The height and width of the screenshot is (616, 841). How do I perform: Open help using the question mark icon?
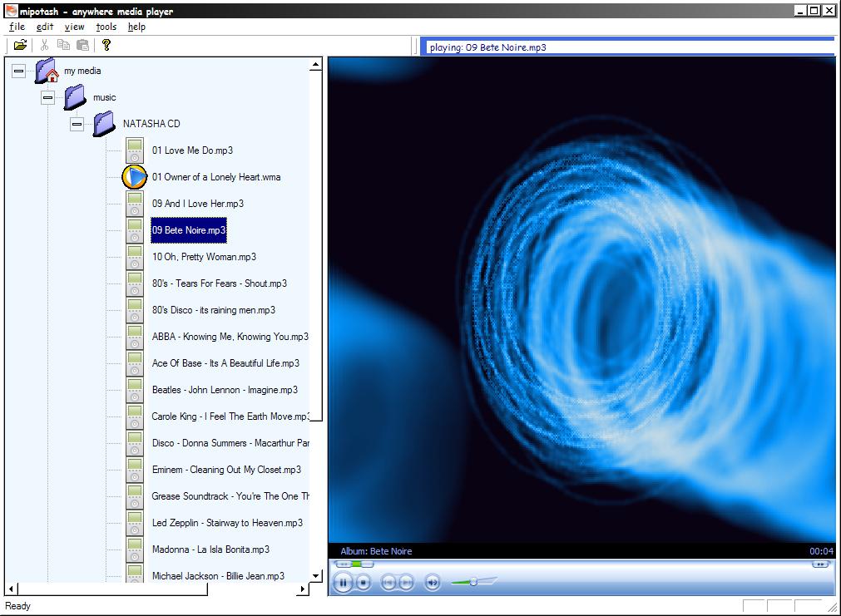(106, 45)
